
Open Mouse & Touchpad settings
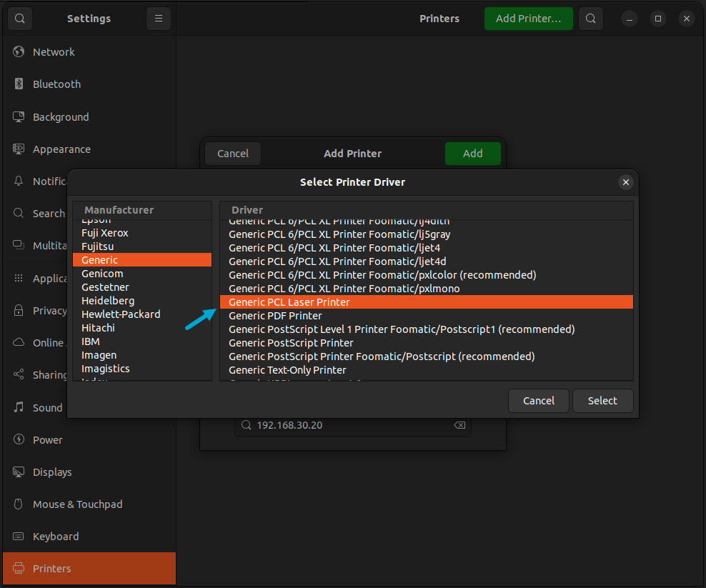(x=77, y=504)
